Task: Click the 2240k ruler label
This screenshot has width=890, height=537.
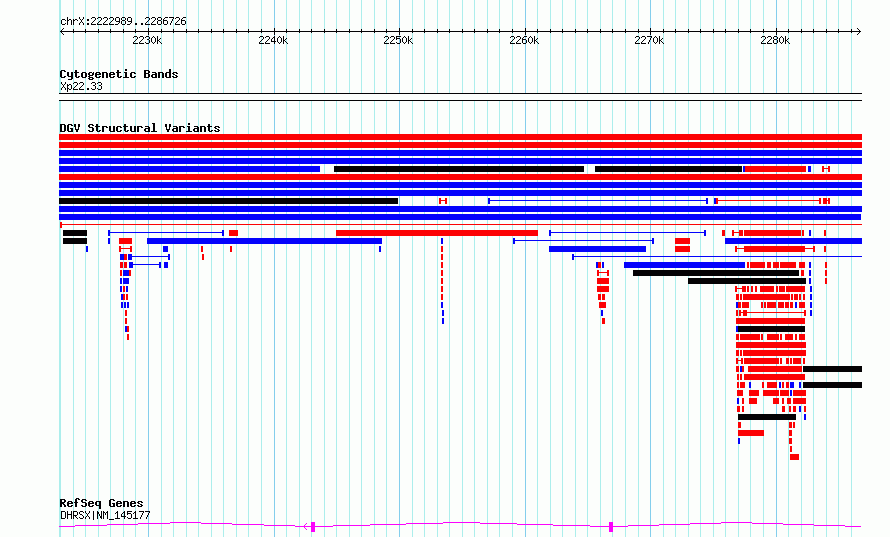Action: point(273,40)
